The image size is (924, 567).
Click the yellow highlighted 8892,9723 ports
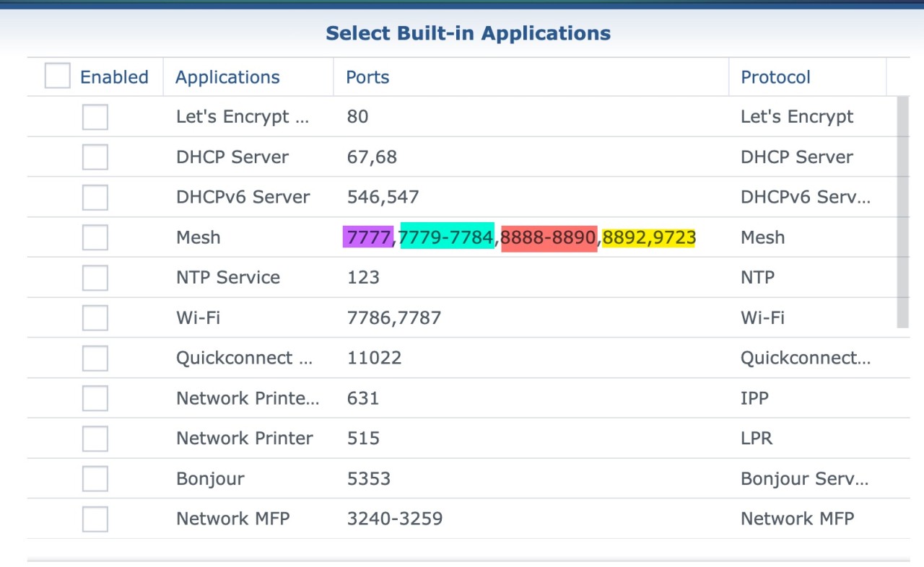click(x=649, y=237)
